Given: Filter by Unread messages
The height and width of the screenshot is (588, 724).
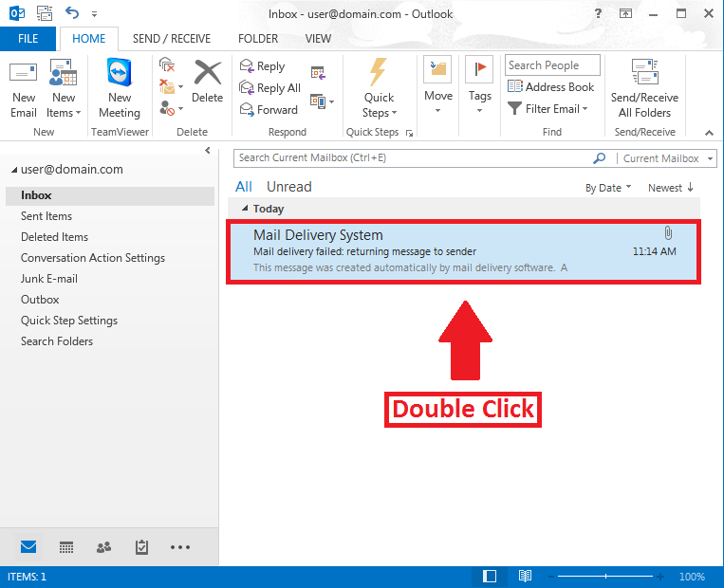Looking at the screenshot, I should (289, 187).
